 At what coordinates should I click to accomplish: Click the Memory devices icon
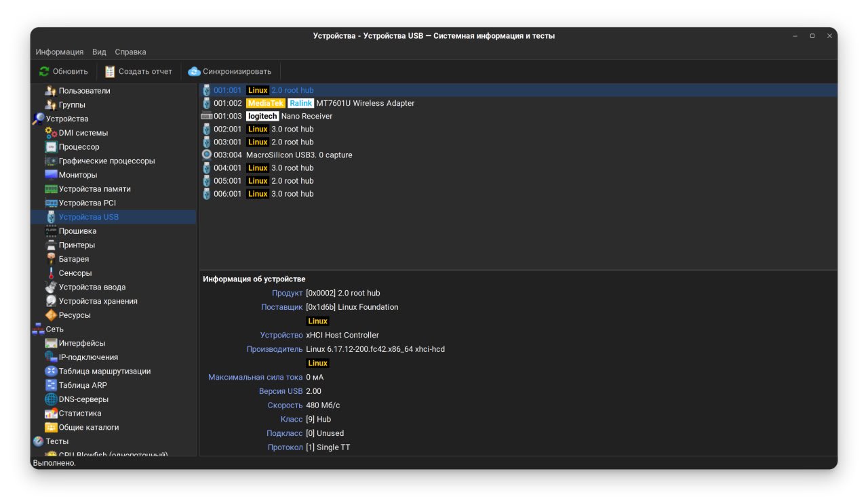click(51, 189)
